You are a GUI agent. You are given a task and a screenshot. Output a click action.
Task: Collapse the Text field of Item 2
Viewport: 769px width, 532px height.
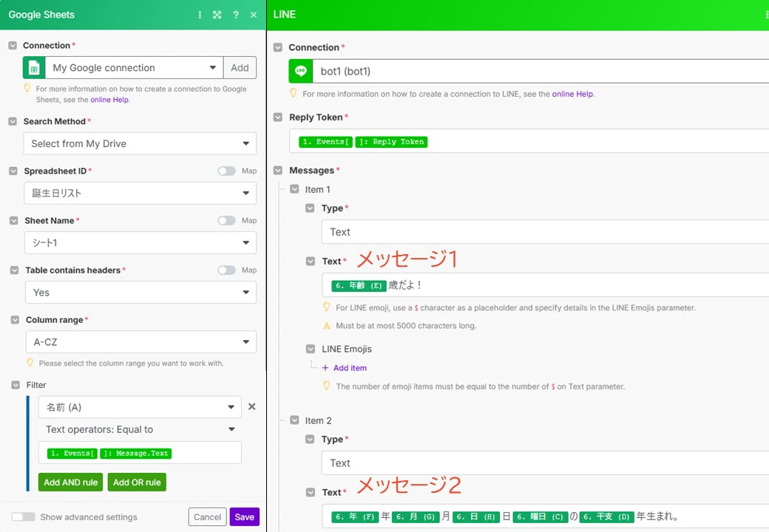[311, 492]
